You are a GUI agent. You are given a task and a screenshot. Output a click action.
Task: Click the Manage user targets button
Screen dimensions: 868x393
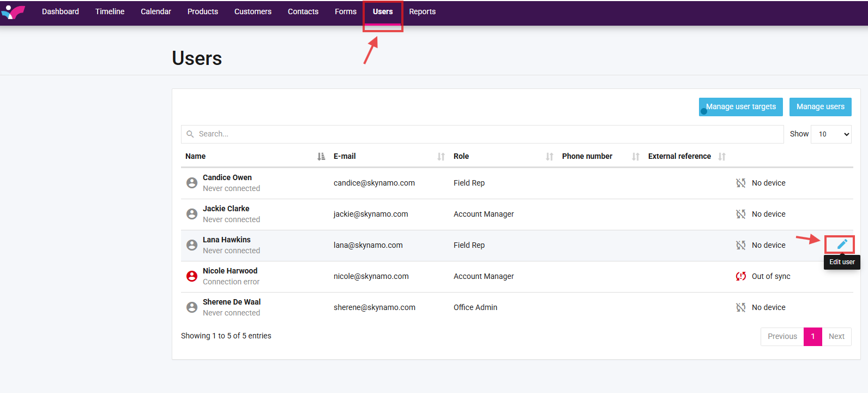point(740,107)
